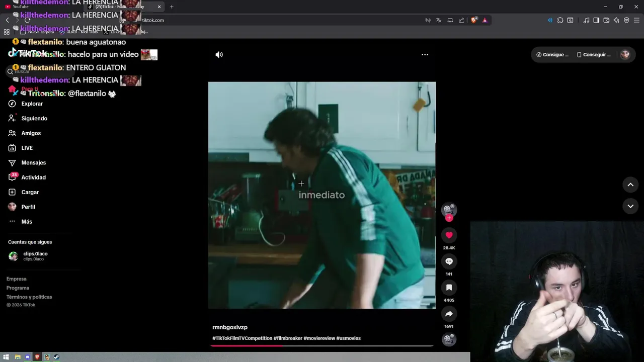The width and height of the screenshot is (644, 362).
Task: Click the streamer webcam overlay
Action: pos(557,292)
